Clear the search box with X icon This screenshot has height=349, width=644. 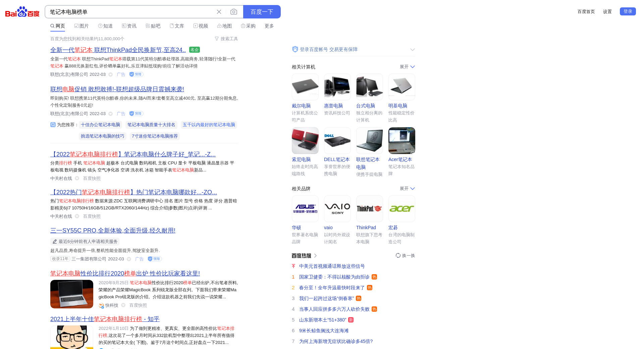coord(219,12)
